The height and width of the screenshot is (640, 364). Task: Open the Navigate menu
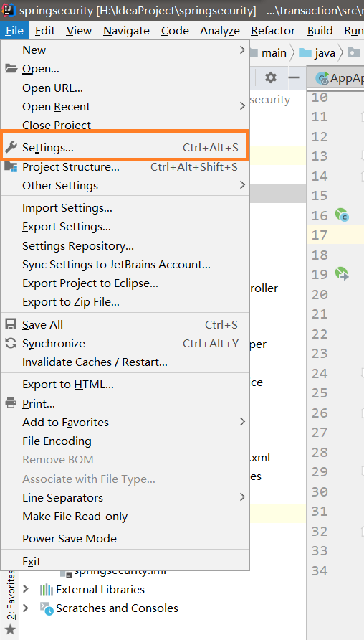(x=126, y=31)
